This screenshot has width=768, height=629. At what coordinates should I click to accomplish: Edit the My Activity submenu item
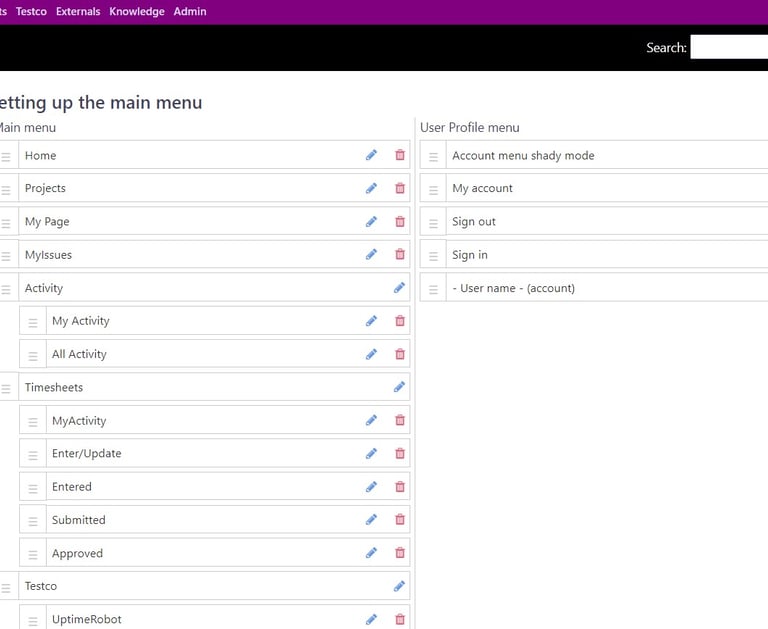point(371,321)
